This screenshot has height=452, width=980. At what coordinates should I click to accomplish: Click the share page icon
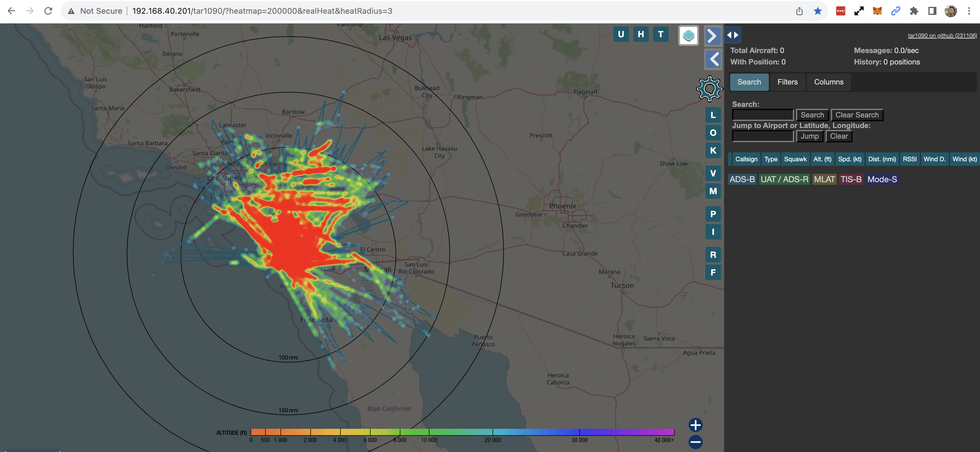(799, 11)
